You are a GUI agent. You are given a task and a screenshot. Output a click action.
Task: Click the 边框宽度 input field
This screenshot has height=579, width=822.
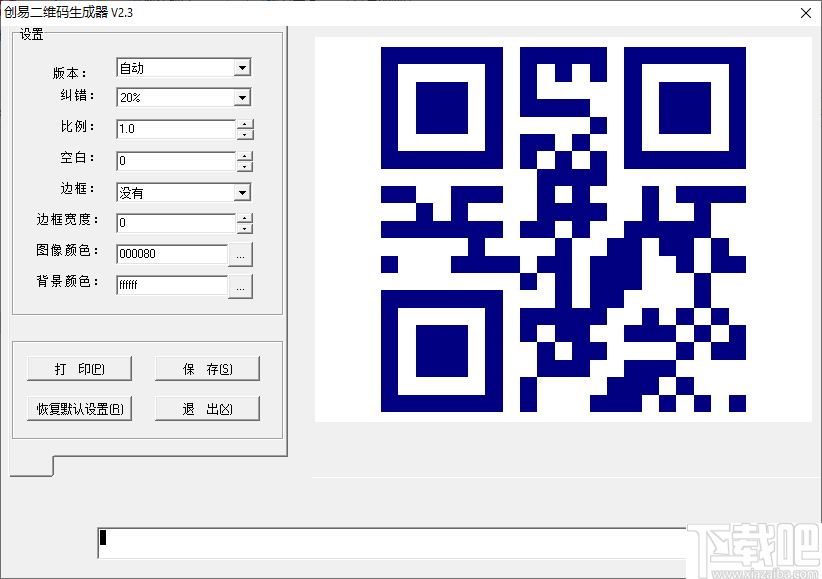pos(176,223)
